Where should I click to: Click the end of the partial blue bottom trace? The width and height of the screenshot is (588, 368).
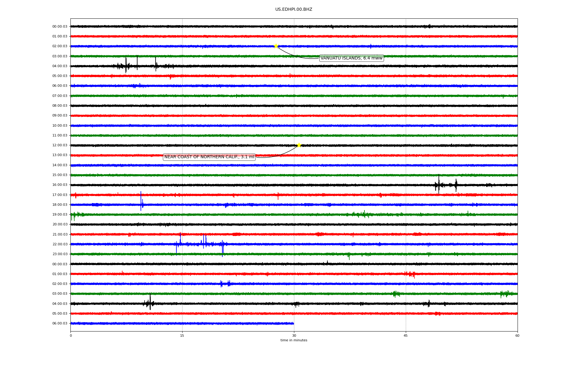point(293,324)
